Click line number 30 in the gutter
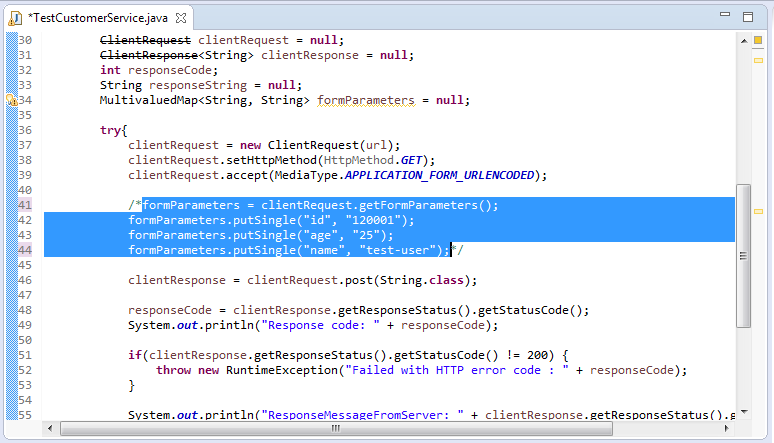 click(x=25, y=40)
